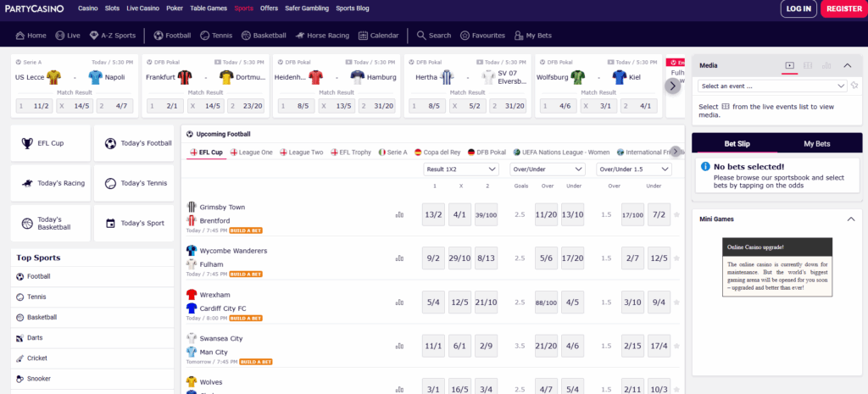View stats icon for Grimsby Town match
Image resolution: width=868 pixels, height=394 pixels.
[399, 214]
